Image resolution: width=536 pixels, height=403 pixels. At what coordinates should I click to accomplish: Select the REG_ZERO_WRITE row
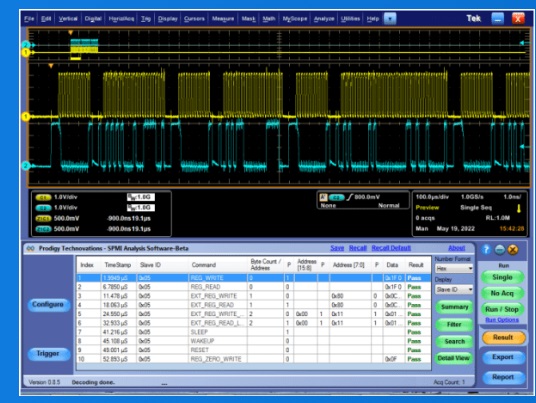[x=254, y=359]
